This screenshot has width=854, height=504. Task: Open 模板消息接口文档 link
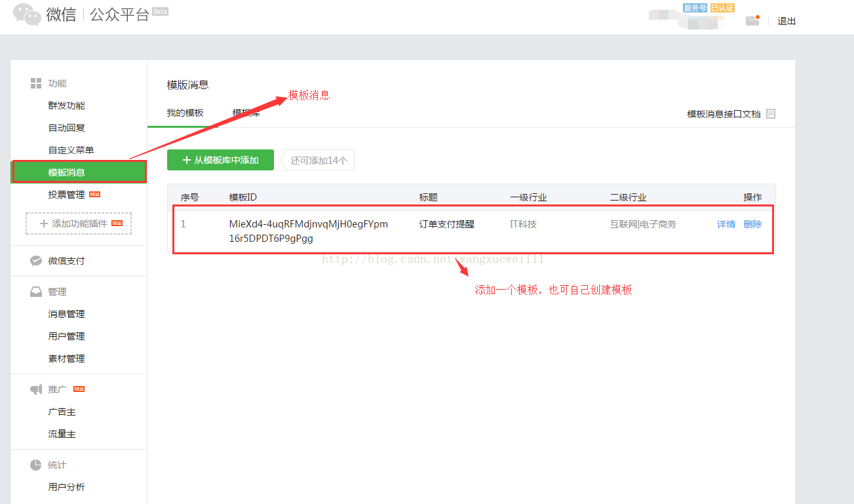pyautogui.click(x=724, y=114)
